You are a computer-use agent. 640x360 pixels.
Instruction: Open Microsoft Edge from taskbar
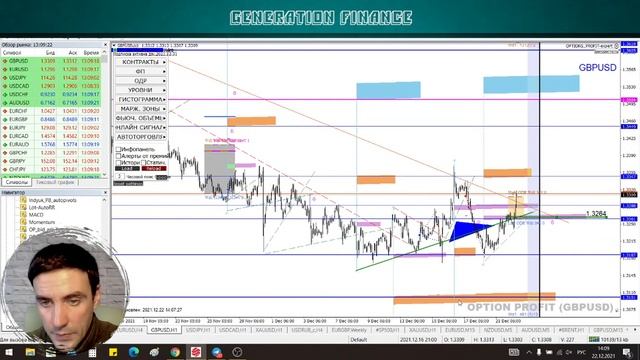pyautogui.click(x=133, y=352)
